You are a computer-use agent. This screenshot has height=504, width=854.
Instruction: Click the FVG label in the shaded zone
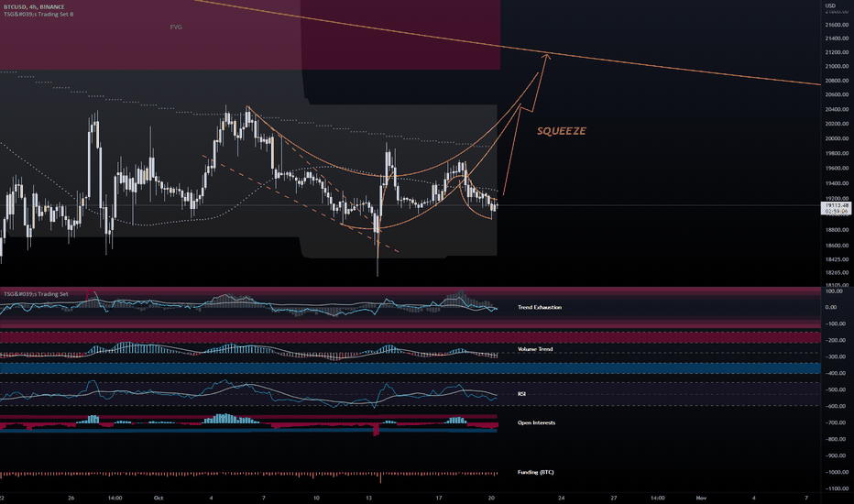[176, 27]
